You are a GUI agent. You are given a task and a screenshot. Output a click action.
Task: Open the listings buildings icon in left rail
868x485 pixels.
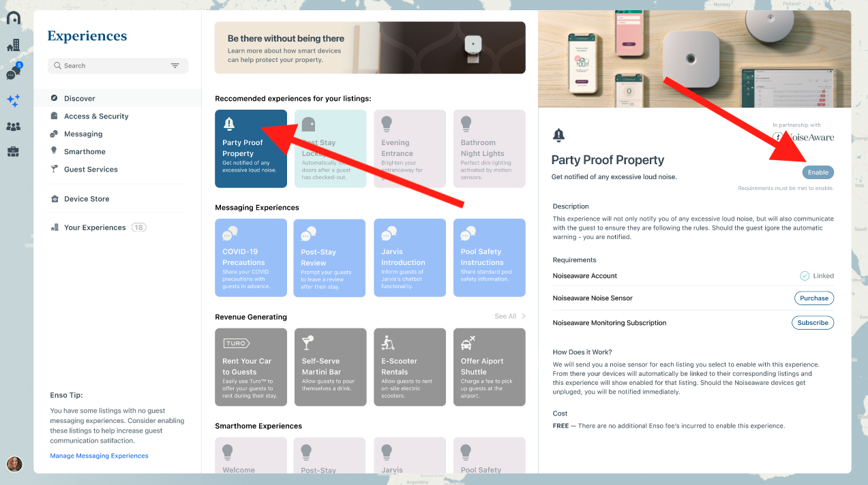pos(13,46)
